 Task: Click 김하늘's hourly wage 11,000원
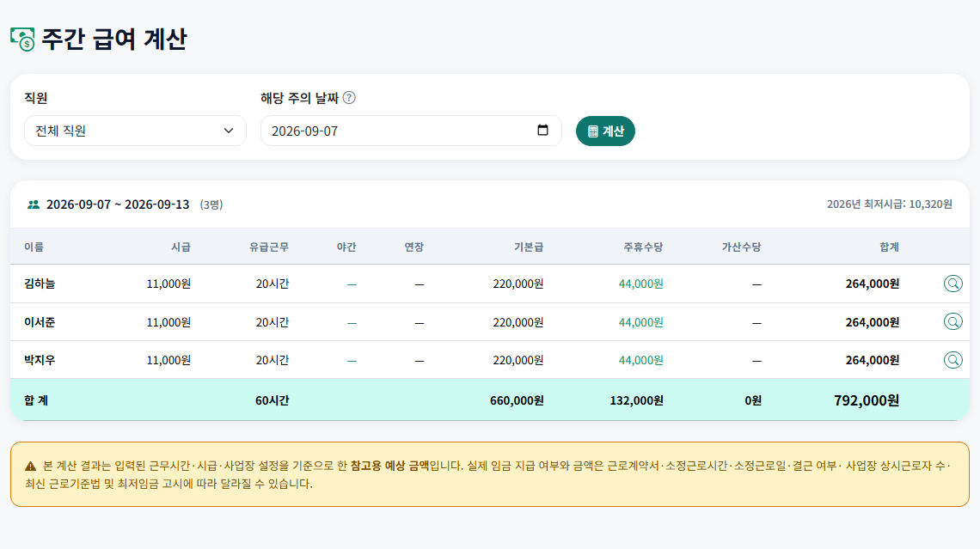click(x=168, y=284)
